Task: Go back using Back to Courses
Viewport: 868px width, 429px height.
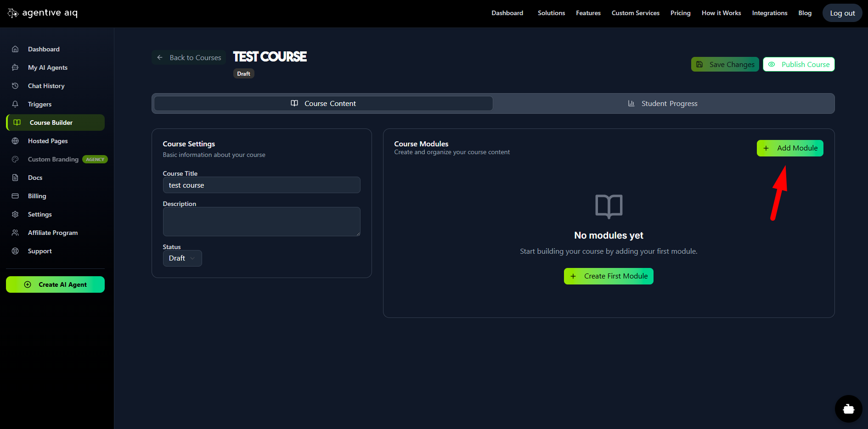Action: 189,58
